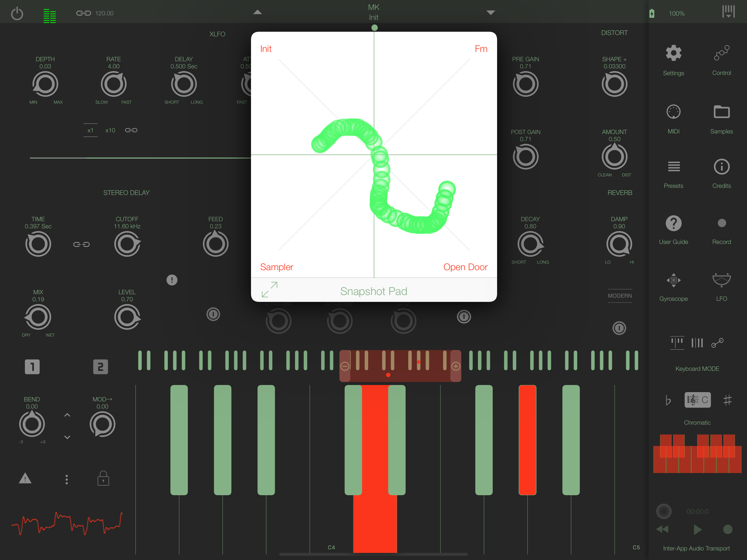Tap the Record button in sidebar
Viewport: 747px width, 560px height.
point(721,223)
